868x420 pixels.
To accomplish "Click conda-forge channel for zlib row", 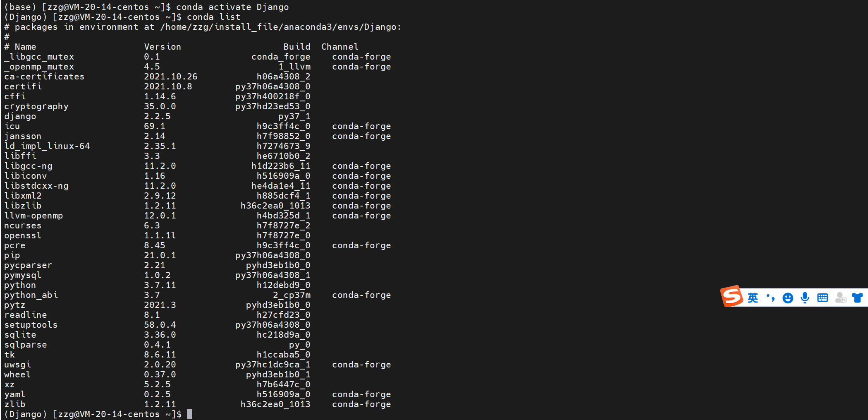I will pos(361,404).
